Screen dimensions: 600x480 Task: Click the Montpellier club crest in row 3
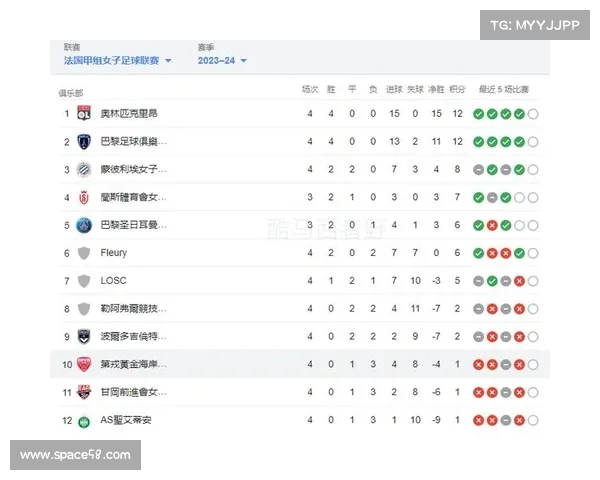click(x=84, y=170)
